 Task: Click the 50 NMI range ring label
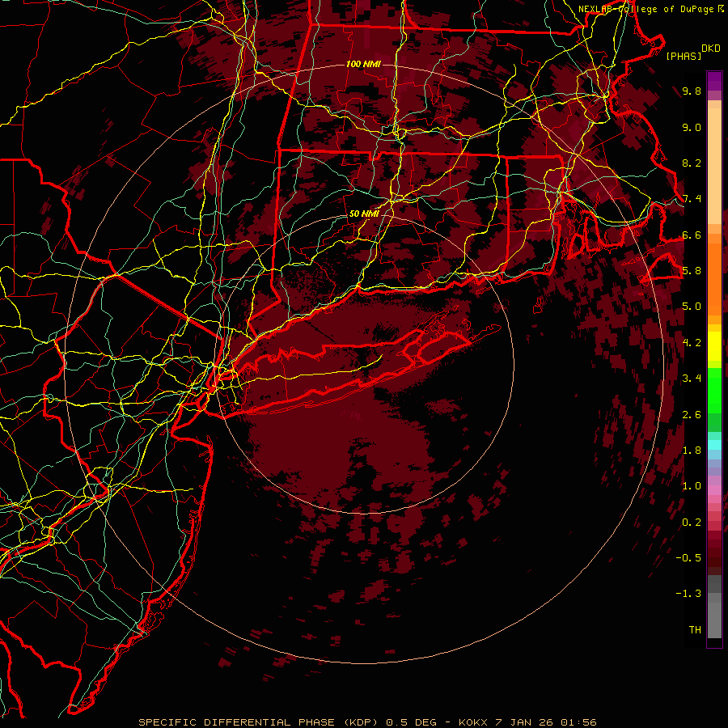tap(363, 214)
